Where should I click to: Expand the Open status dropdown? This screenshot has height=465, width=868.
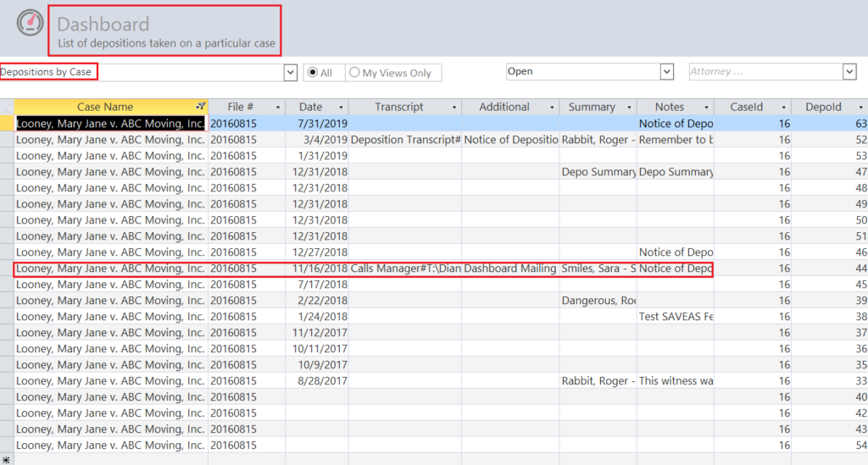667,71
